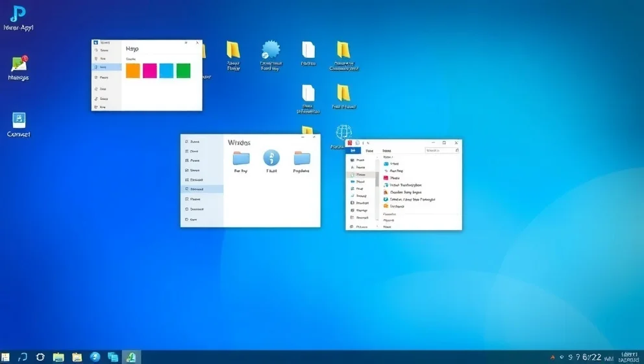Open the Connect icon on the desktop
The width and height of the screenshot is (644, 364).
click(19, 120)
